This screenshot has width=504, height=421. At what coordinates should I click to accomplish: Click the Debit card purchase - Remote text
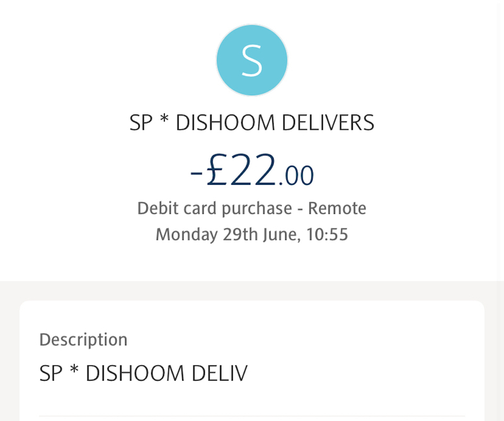point(252,208)
